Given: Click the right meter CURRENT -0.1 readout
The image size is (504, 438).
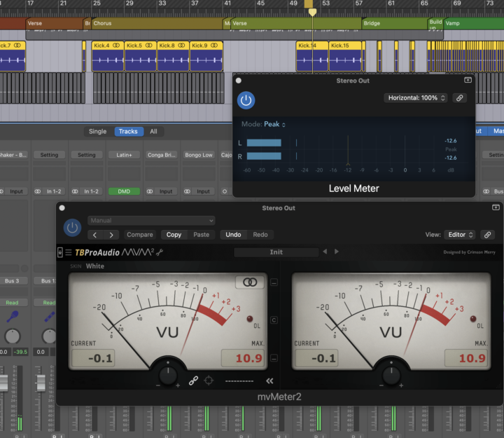Looking at the screenshot, I should [x=316, y=358].
